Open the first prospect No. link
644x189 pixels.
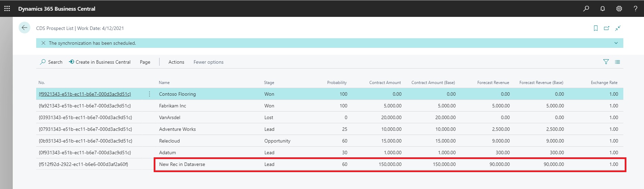click(85, 94)
